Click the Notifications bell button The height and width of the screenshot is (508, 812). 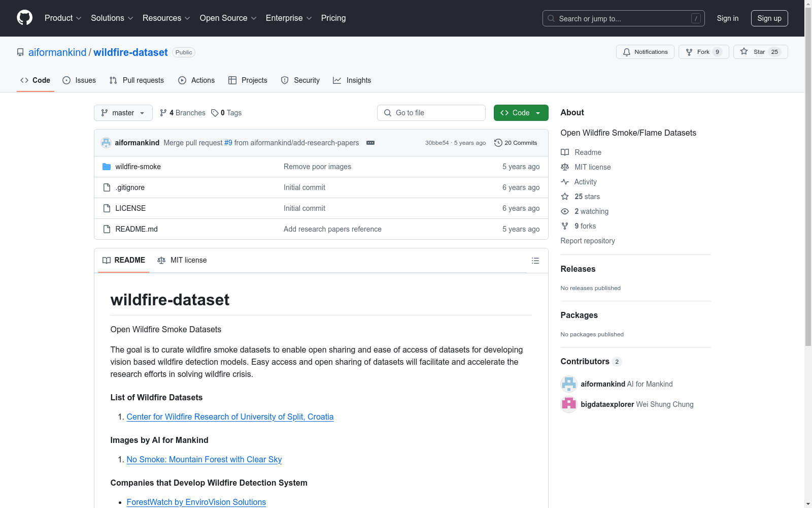(645, 52)
